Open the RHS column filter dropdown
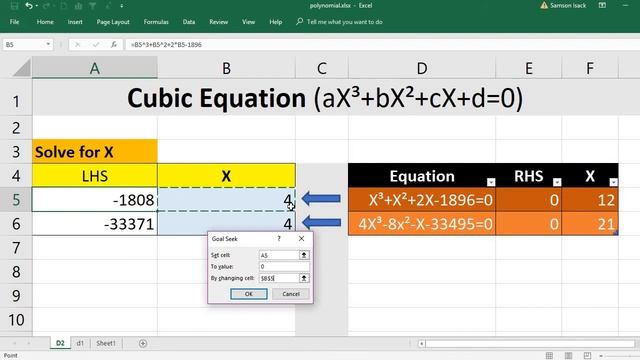 coord(557,182)
